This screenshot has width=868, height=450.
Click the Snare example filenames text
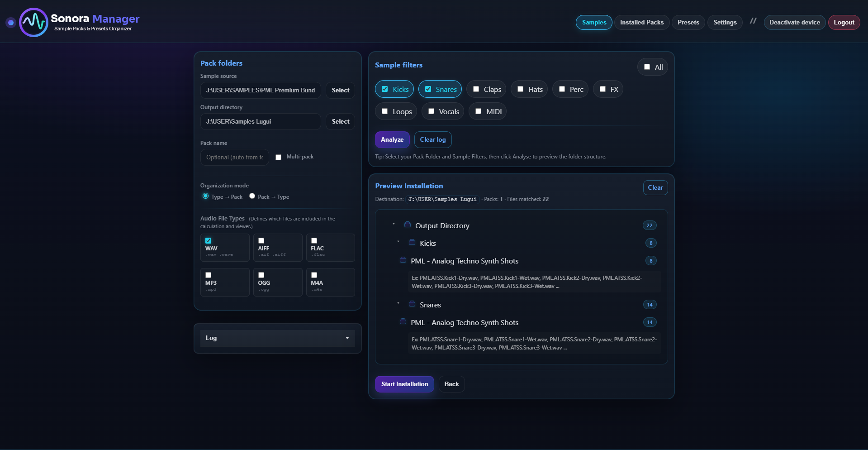pyautogui.click(x=534, y=344)
